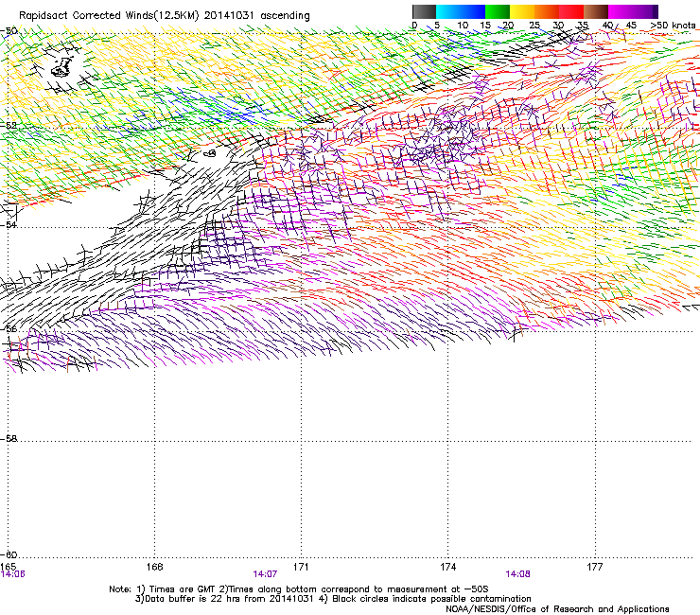Click the note line starting 'Note: 1) Times are GMT'
This screenshot has height=615, width=700.
pos(299,589)
